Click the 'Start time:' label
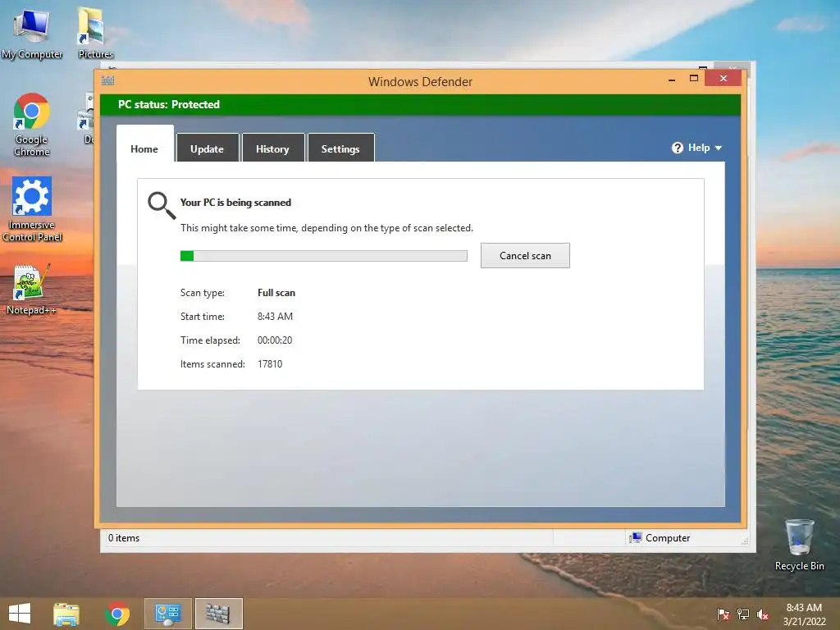Screen dimensions: 840x630 pos(203,316)
